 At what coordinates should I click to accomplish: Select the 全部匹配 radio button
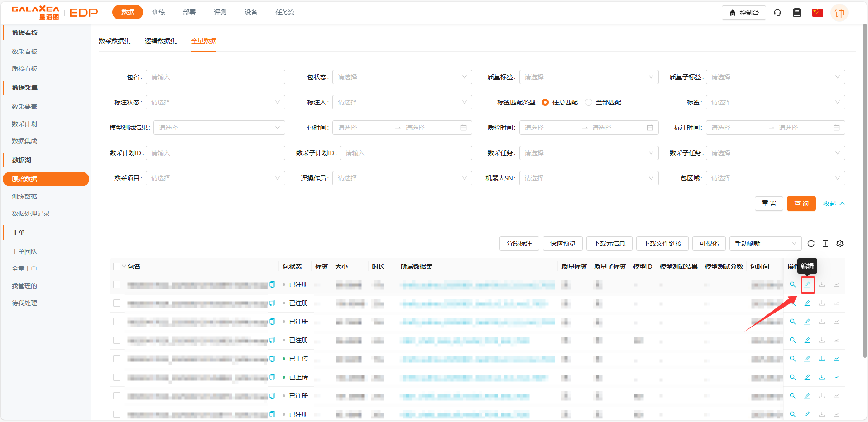589,102
